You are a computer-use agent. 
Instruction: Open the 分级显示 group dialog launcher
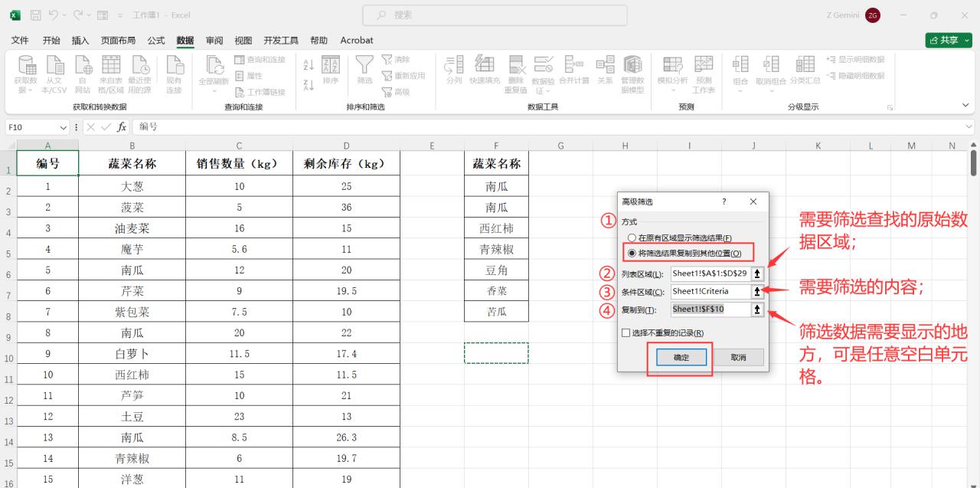click(x=890, y=107)
